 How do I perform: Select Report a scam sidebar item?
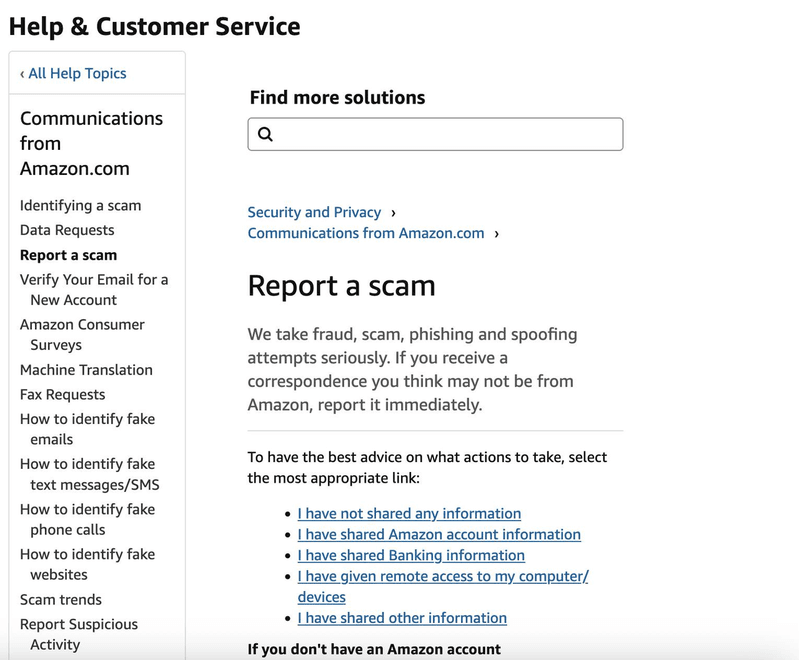tap(68, 255)
